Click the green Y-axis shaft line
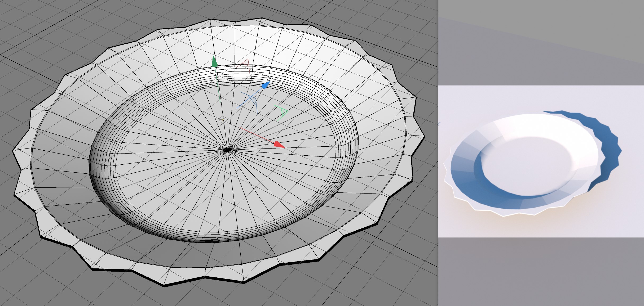Viewport: 644px width, 306px height. (218, 85)
